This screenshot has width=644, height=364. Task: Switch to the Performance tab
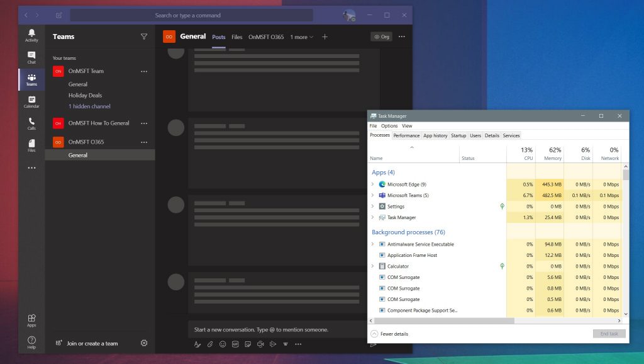(406, 135)
